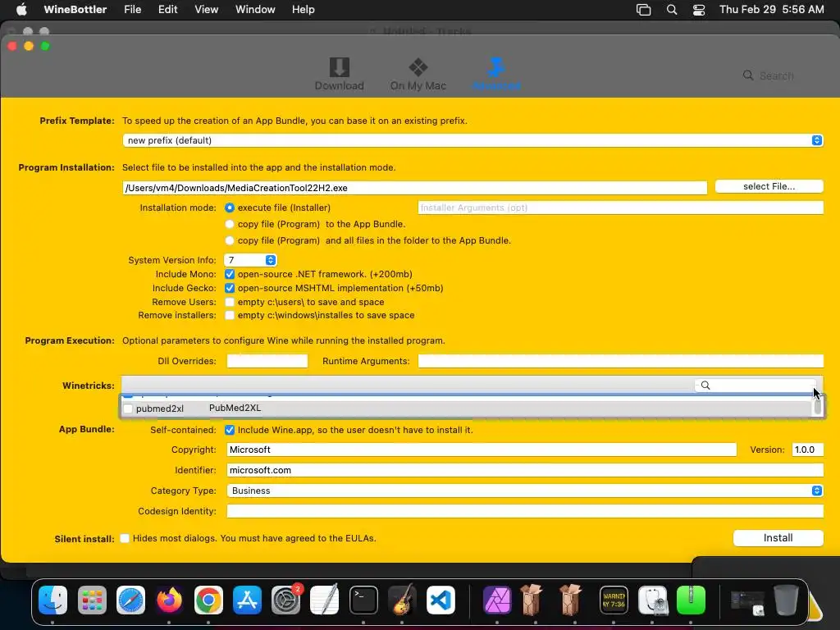This screenshot has width=840, height=630.
Task: Enable Remove installers checkbox
Action: pos(230,315)
